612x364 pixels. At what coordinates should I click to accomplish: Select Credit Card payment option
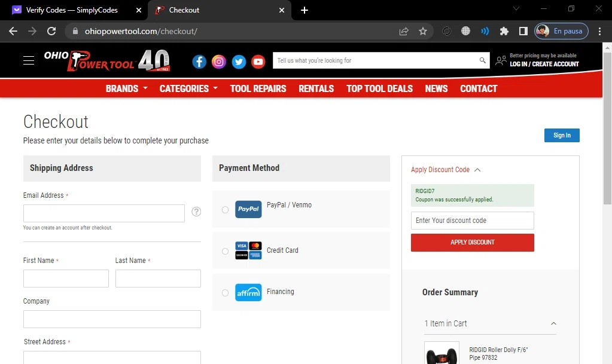click(x=225, y=251)
